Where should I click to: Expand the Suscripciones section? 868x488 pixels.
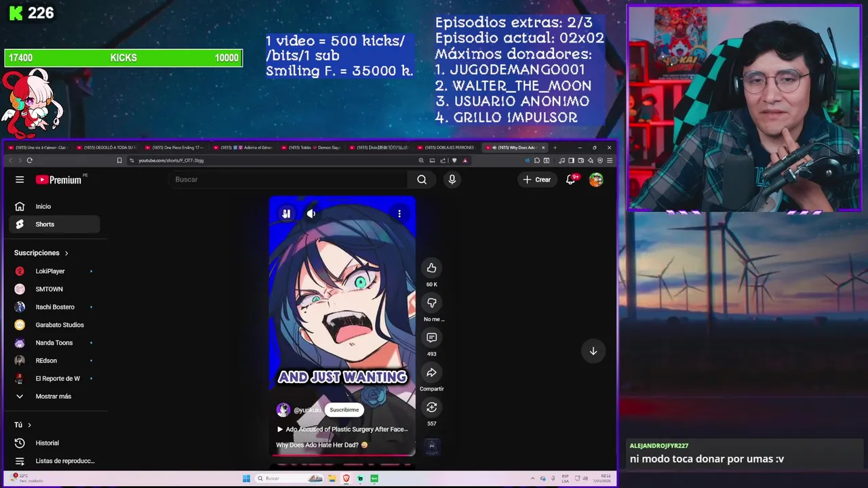[x=41, y=253]
